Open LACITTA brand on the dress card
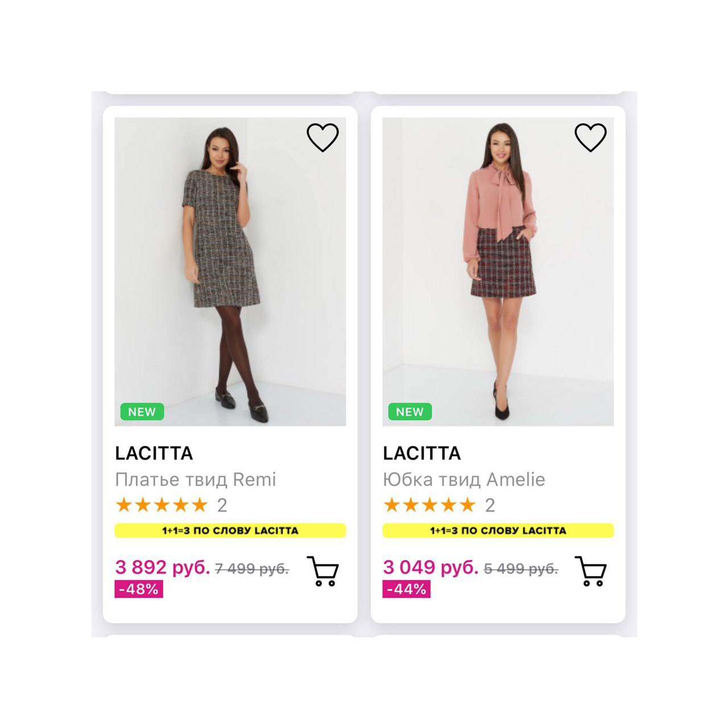The image size is (728, 728). [x=154, y=453]
